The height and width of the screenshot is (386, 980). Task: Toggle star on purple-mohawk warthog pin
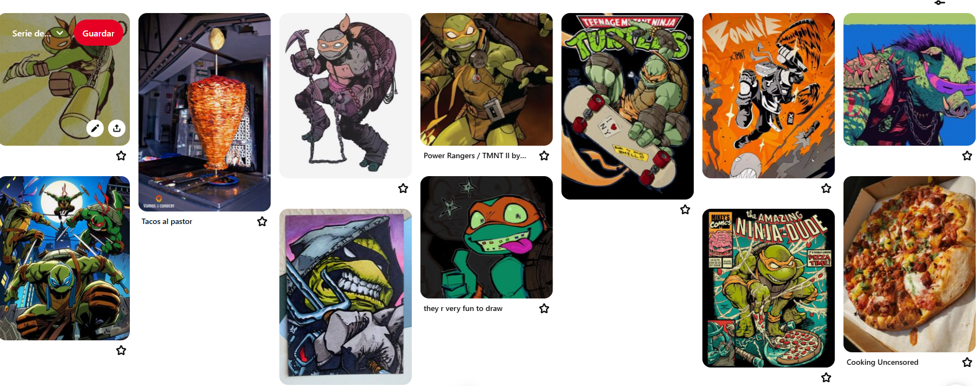coord(968,155)
